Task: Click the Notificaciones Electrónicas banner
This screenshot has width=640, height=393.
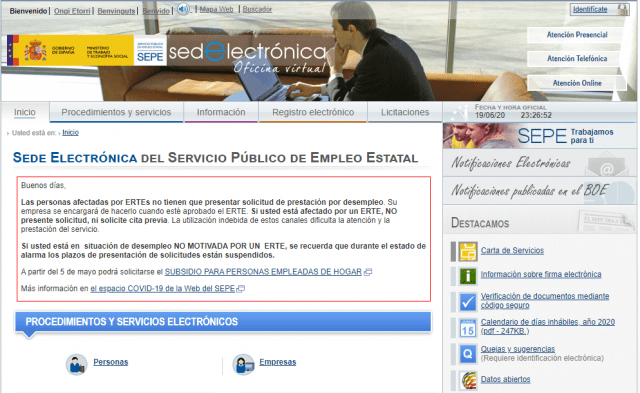Action: click(x=540, y=163)
